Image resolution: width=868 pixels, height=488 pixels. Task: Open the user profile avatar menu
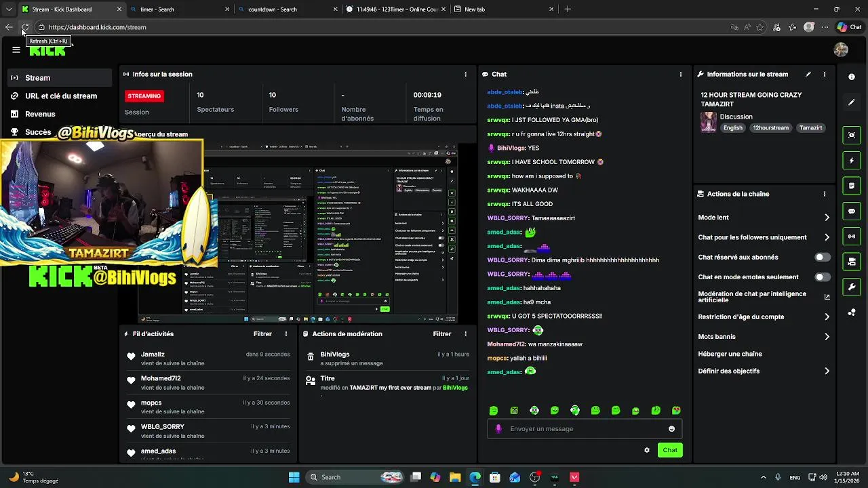pos(841,49)
